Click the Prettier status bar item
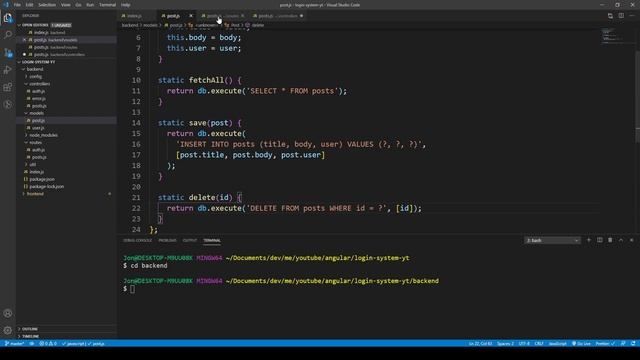 tap(605, 344)
